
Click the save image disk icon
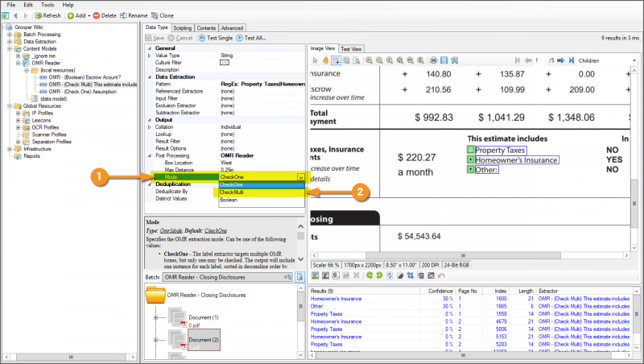click(444, 60)
